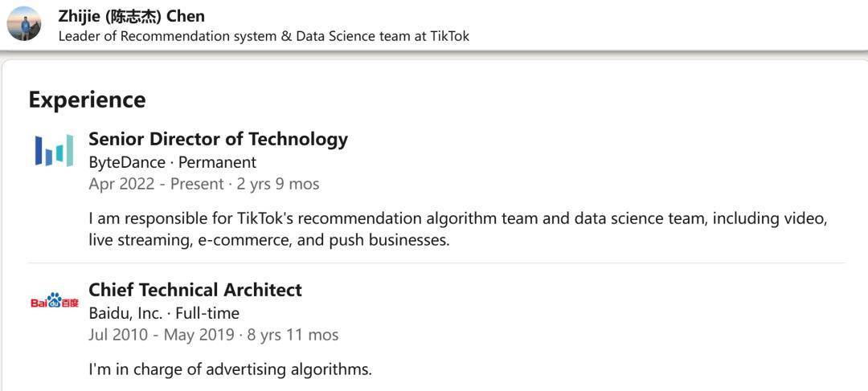Select the Permanent employment type label
Image resolution: width=868 pixels, height=391 pixels.
(x=217, y=162)
